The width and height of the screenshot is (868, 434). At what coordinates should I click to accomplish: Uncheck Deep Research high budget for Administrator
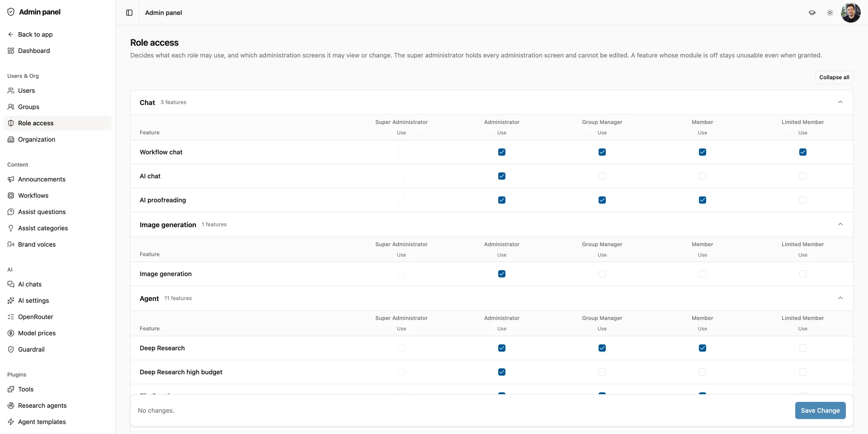502,372
